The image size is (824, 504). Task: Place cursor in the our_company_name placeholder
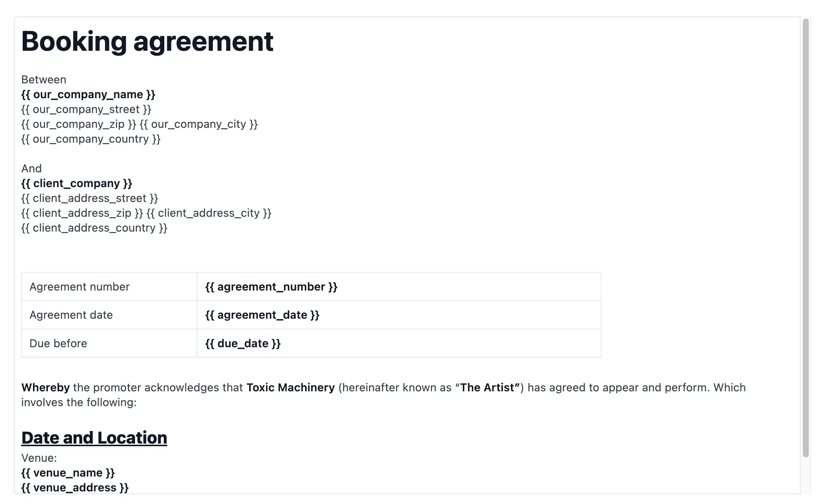[88, 94]
